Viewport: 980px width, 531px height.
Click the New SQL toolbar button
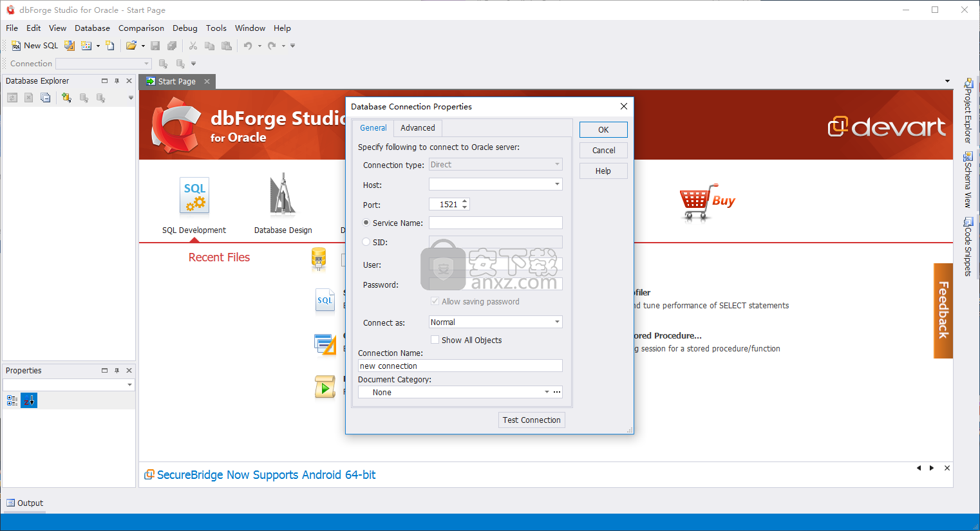point(35,46)
